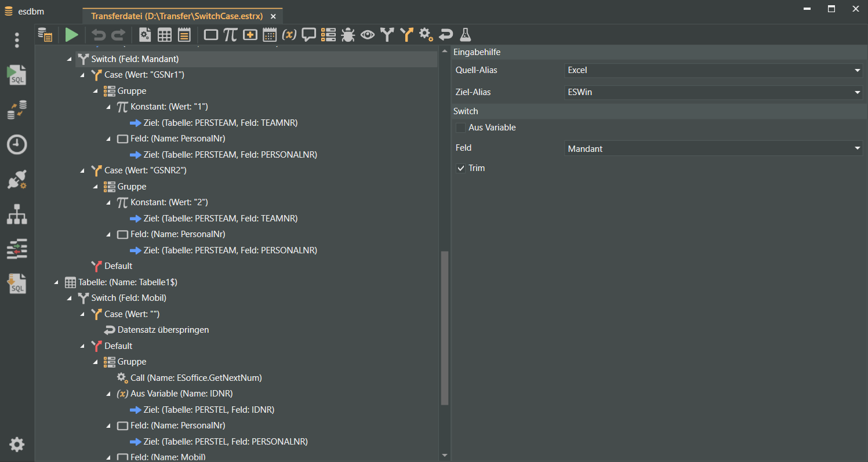The image size is (868, 462).
Task: Click the esdbm application icon in title bar
Action: click(9, 11)
